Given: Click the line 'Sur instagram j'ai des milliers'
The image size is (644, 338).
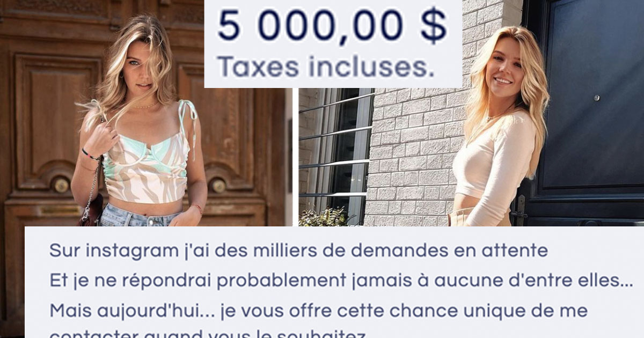Looking at the screenshot, I should [298, 251].
